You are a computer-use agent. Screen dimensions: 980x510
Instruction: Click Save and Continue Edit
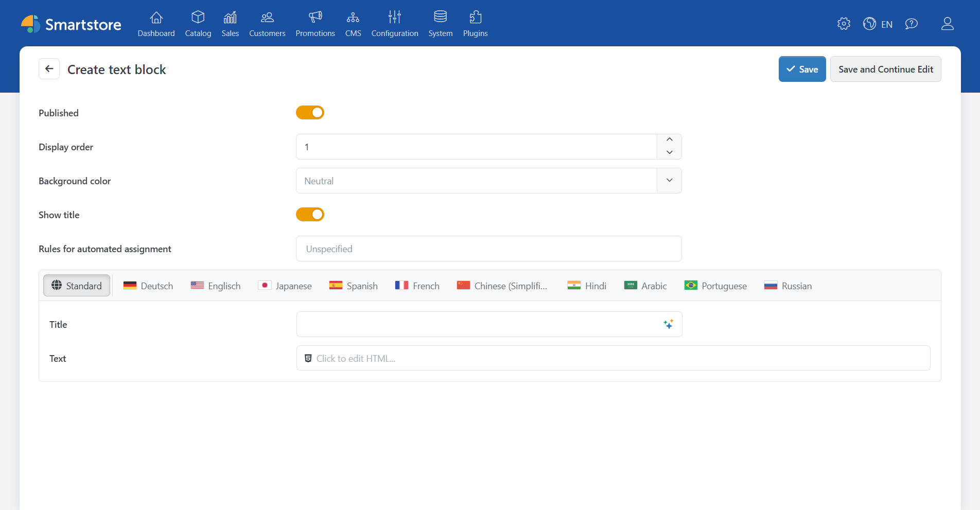pyautogui.click(x=885, y=69)
